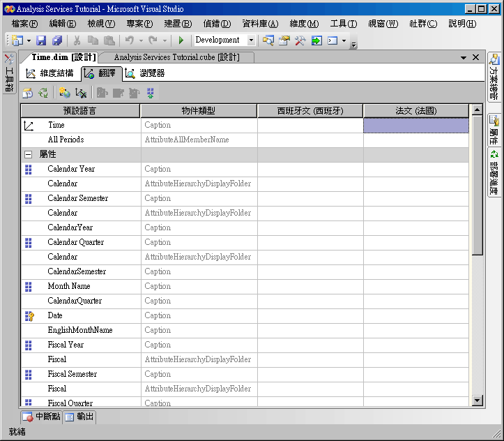Open the 維度(M) menu
This screenshot has width=504, height=441.
pos(304,24)
